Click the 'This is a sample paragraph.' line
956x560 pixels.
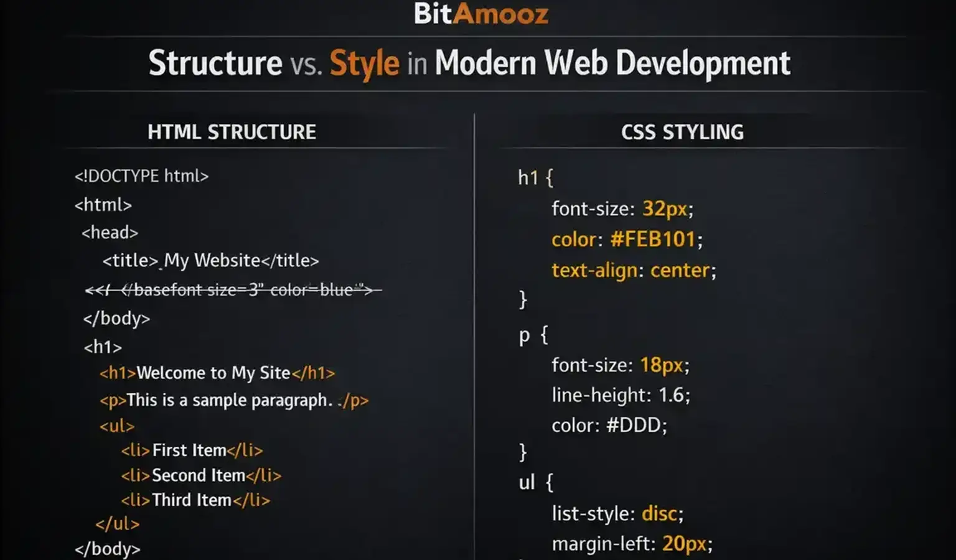tap(234, 400)
